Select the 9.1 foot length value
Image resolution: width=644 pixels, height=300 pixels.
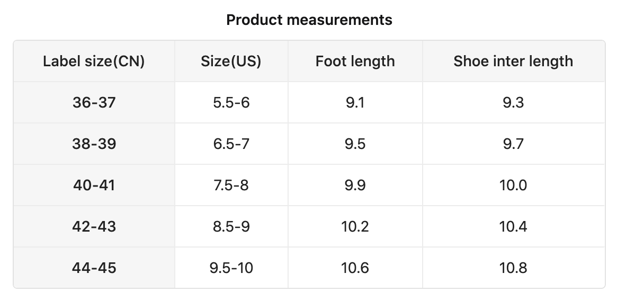tap(355, 102)
